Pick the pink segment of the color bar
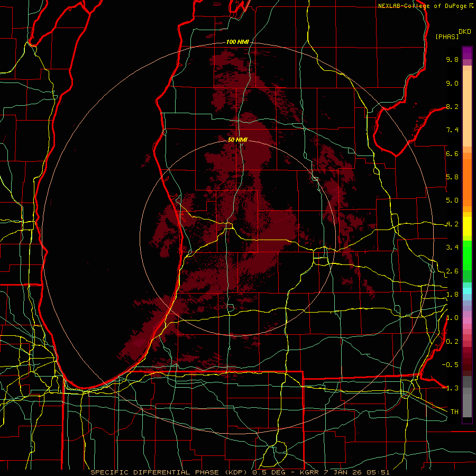This screenshot has width=476, height=476. [x=467, y=320]
